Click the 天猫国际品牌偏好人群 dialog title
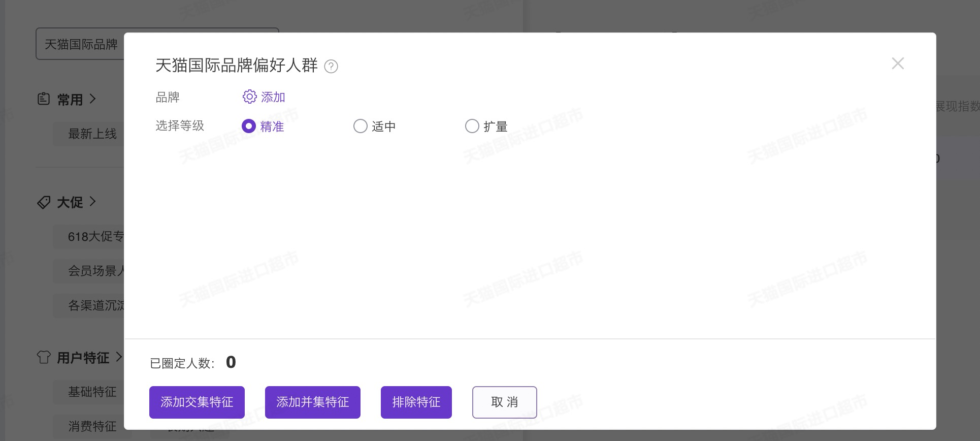Viewport: 980px width, 441px height. 236,66
